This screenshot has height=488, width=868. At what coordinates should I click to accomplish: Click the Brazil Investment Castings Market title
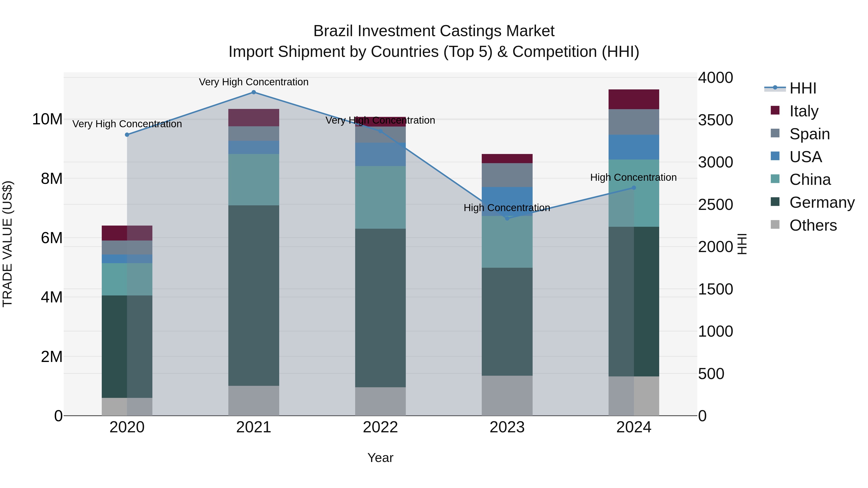(434, 31)
